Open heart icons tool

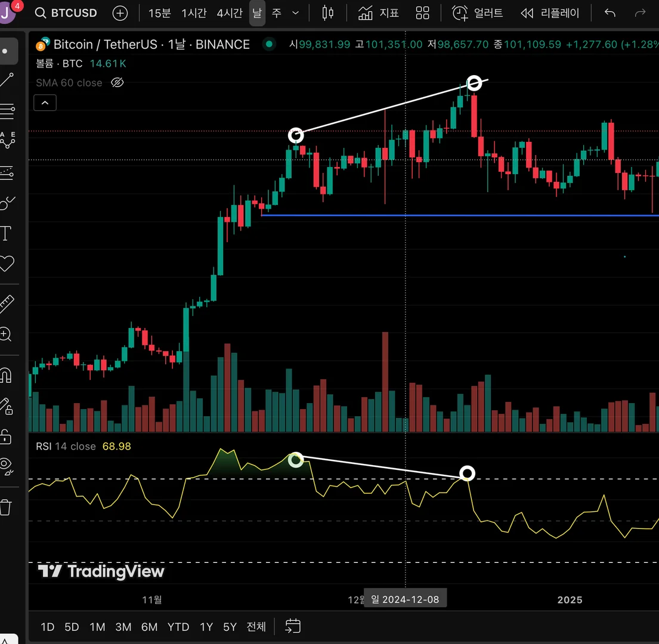(7, 264)
